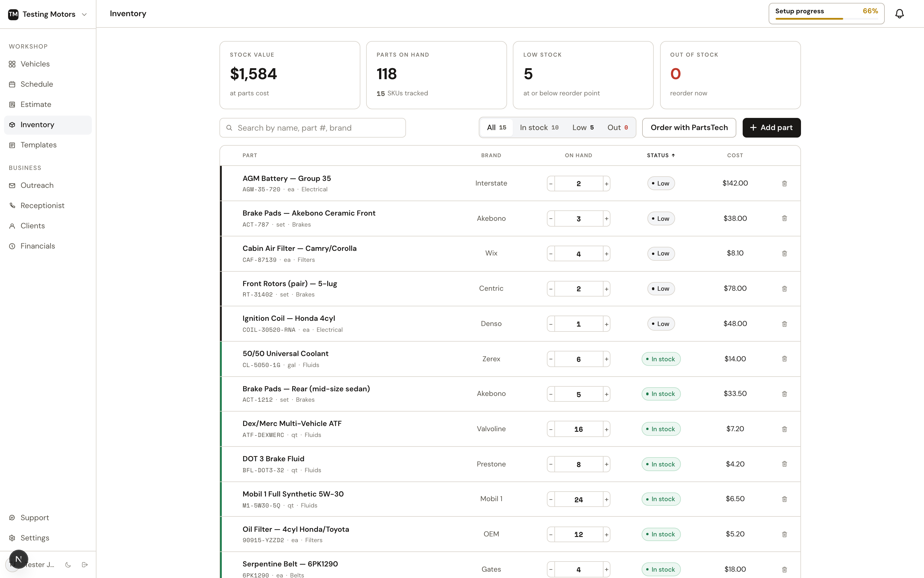
Task: Open AGM Battery — Group 35 part
Action: click(286, 179)
